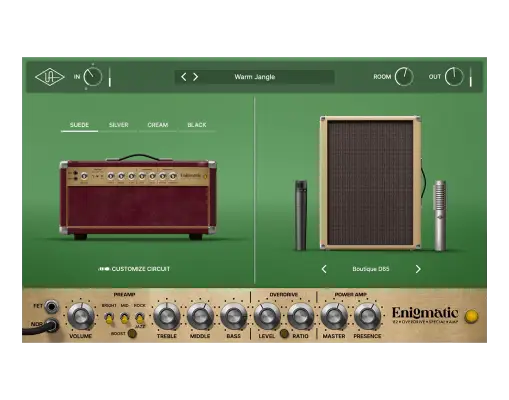Click the Boutique D65 speaker cabinet

click(x=370, y=183)
